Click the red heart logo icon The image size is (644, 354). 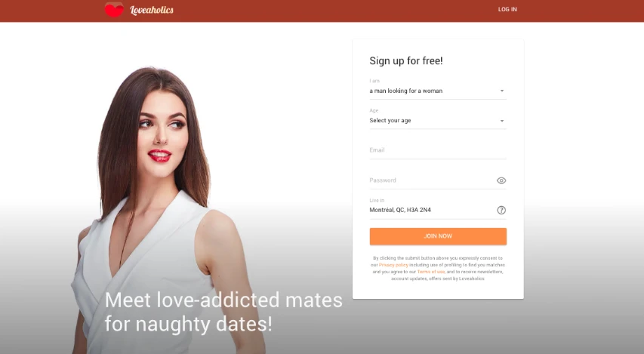point(114,10)
